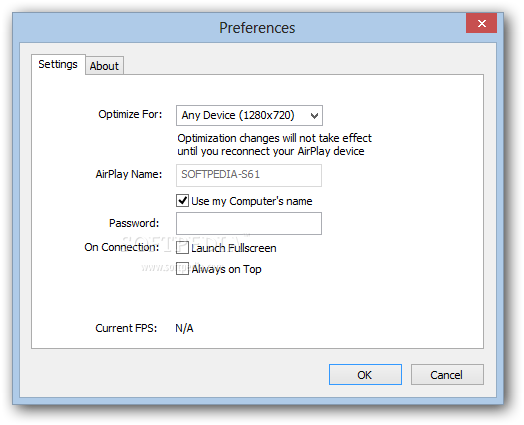Tick the Always on Top checkbox
This screenshot has width=524, height=425.
coord(182,269)
